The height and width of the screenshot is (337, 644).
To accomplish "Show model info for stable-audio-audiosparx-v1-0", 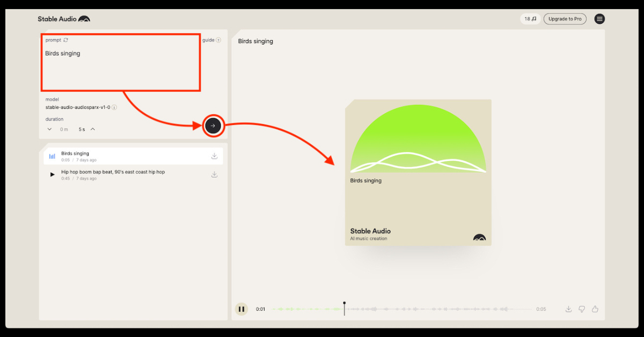I will pos(114,107).
